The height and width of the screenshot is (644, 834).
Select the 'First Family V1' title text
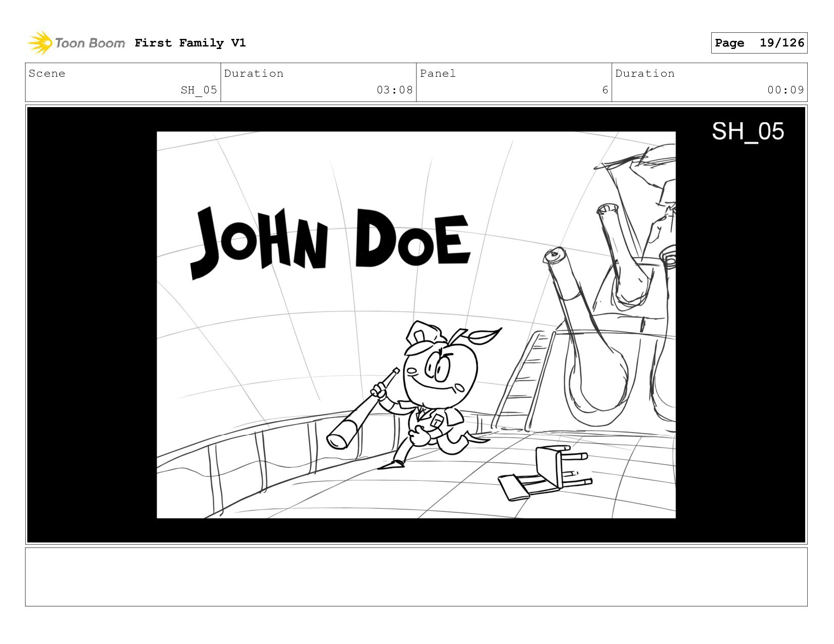190,43
